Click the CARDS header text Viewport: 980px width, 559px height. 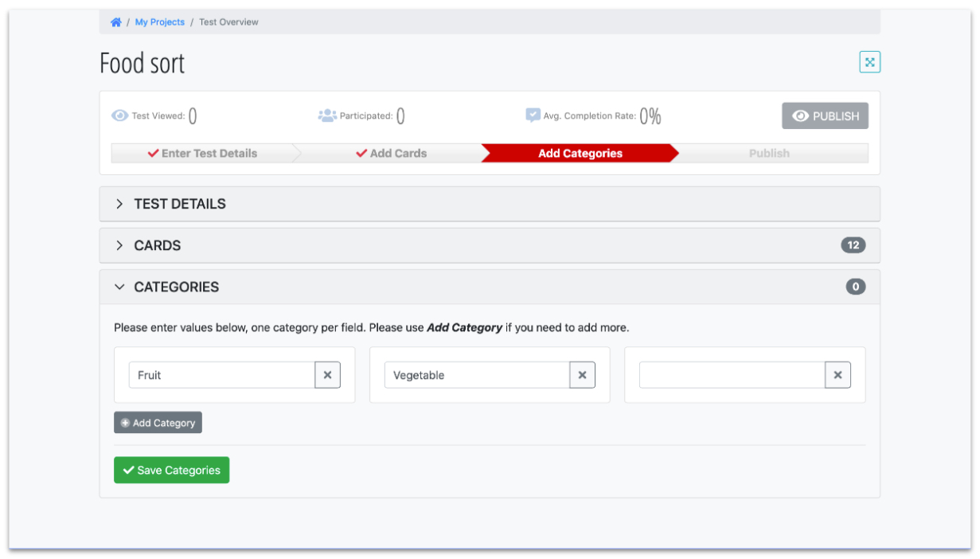coord(158,245)
